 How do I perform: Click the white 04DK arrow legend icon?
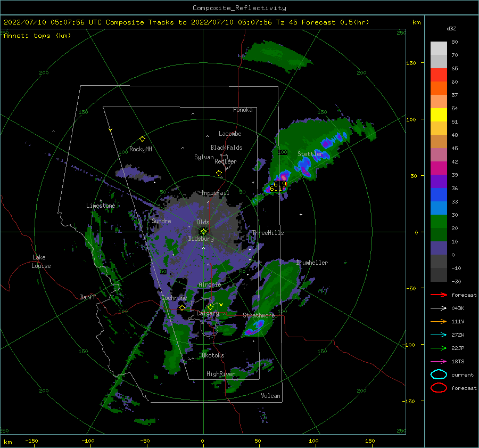pyautogui.click(x=439, y=308)
